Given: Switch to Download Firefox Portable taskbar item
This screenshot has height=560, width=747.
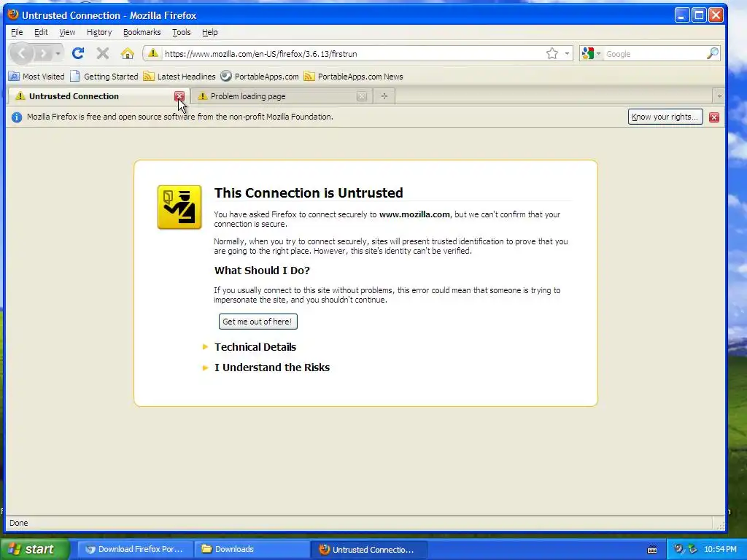Looking at the screenshot, I should tap(135, 549).
